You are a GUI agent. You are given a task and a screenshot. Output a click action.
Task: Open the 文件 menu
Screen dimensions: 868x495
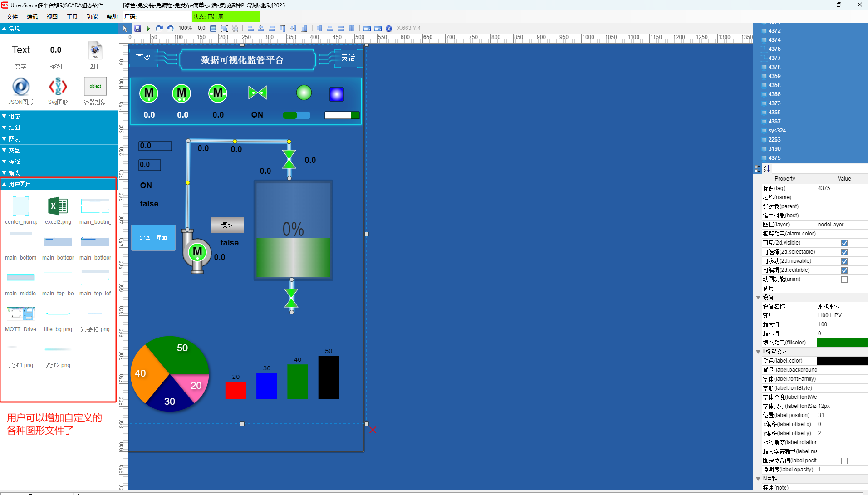(12, 17)
